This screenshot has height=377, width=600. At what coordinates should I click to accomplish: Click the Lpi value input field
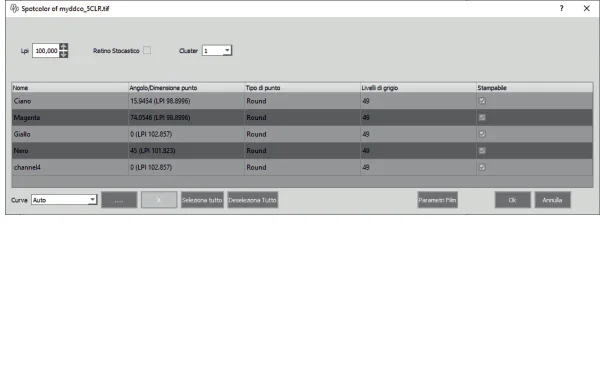coord(46,51)
